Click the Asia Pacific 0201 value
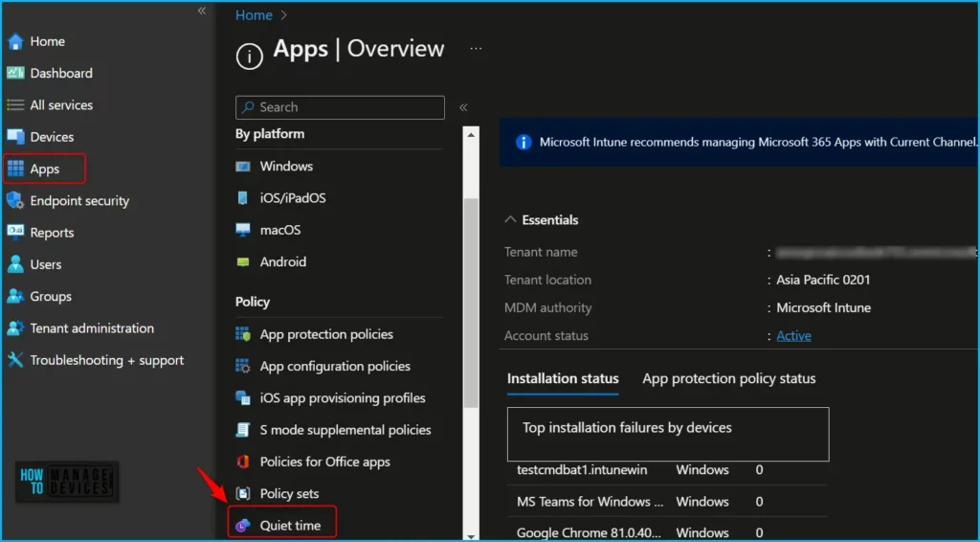Viewport: 980px width, 542px height. pos(823,280)
